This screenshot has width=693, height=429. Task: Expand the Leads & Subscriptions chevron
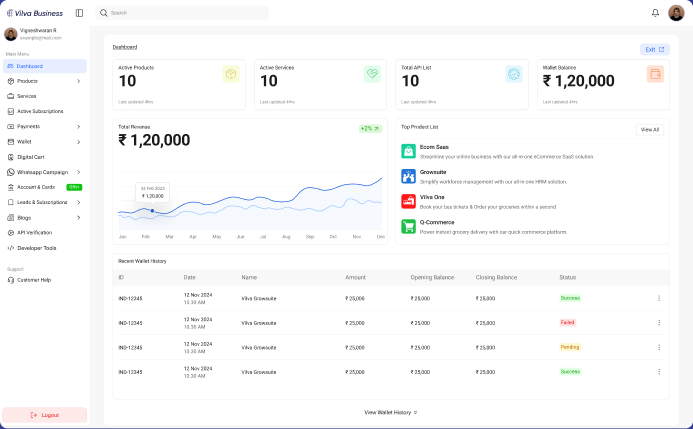78,202
